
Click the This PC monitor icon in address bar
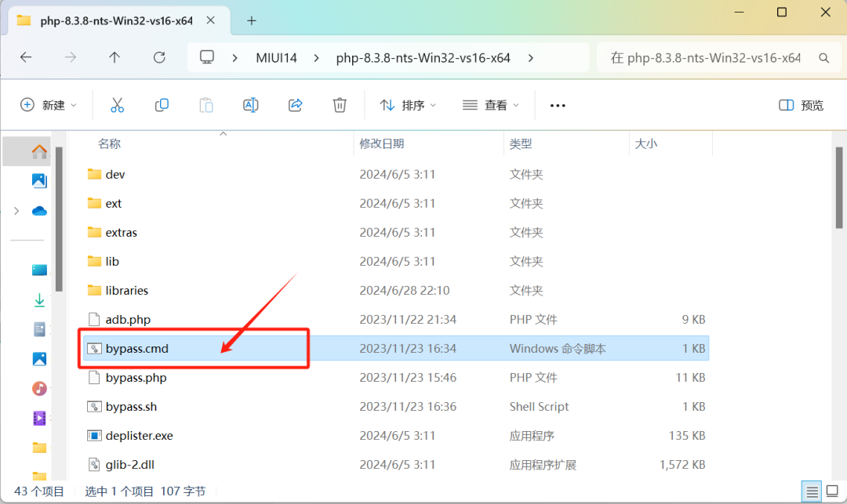pyautogui.click(x=207, y=57)
